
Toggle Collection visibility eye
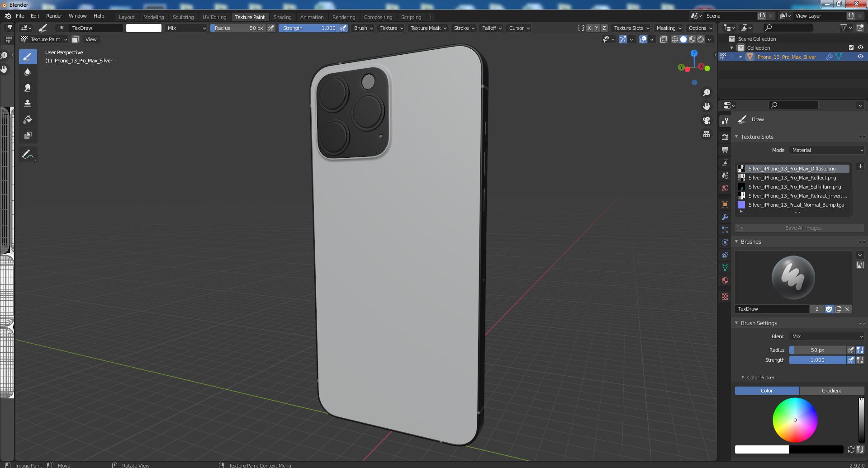[860, 47]
